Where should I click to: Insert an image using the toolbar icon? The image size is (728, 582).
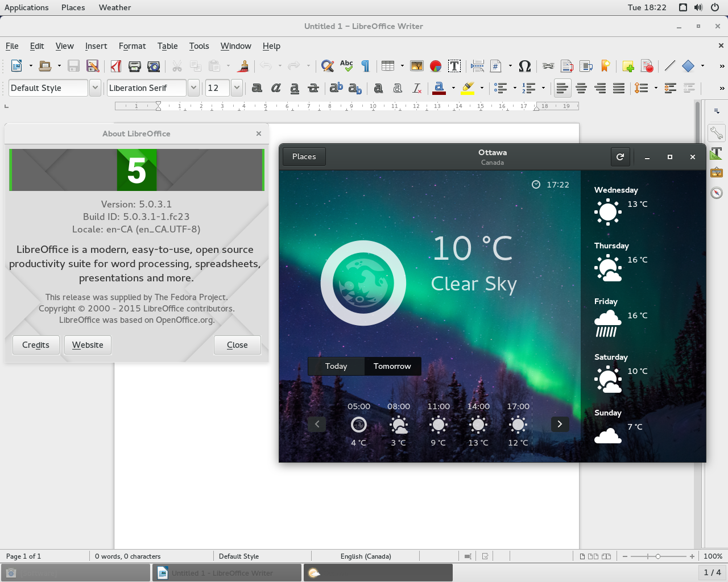(417, 66)
